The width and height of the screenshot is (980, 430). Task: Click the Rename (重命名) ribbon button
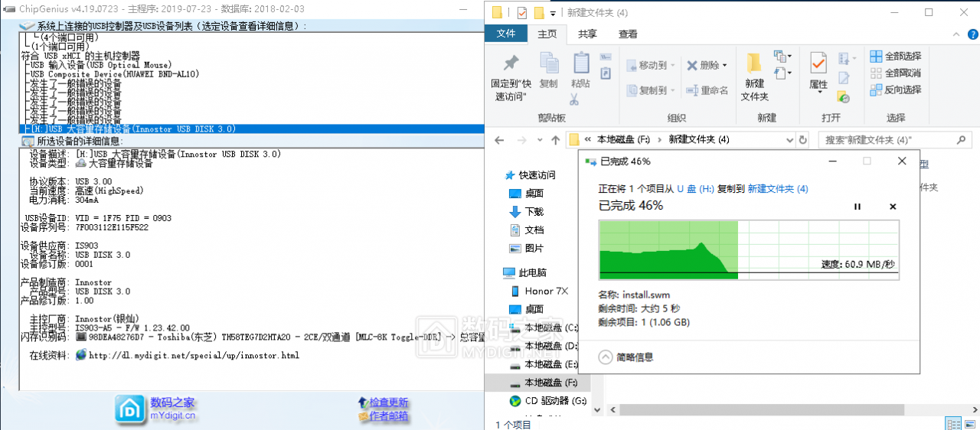tap(707, 90)
